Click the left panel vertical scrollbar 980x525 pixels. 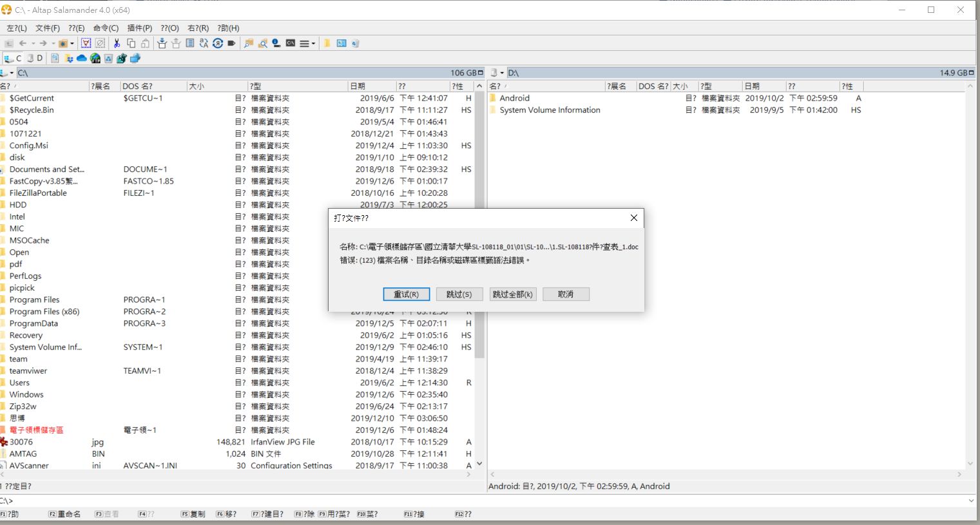[479, 274]
